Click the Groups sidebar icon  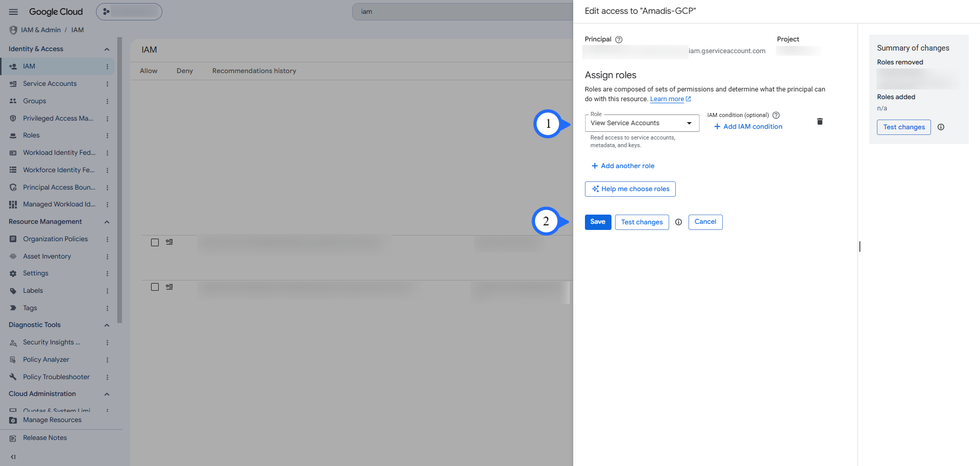[x=13, y=101]
